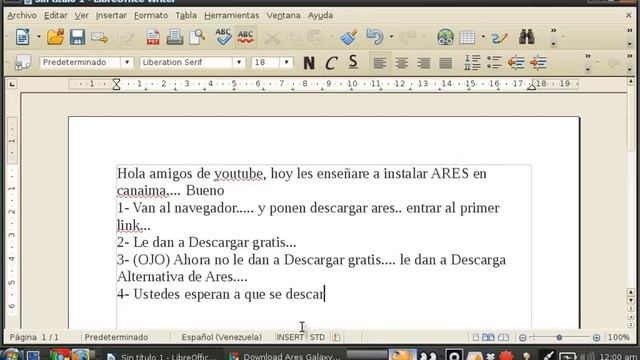
Task: Expand undo history dropdown arrow
Action: click(x=391, y=37)
